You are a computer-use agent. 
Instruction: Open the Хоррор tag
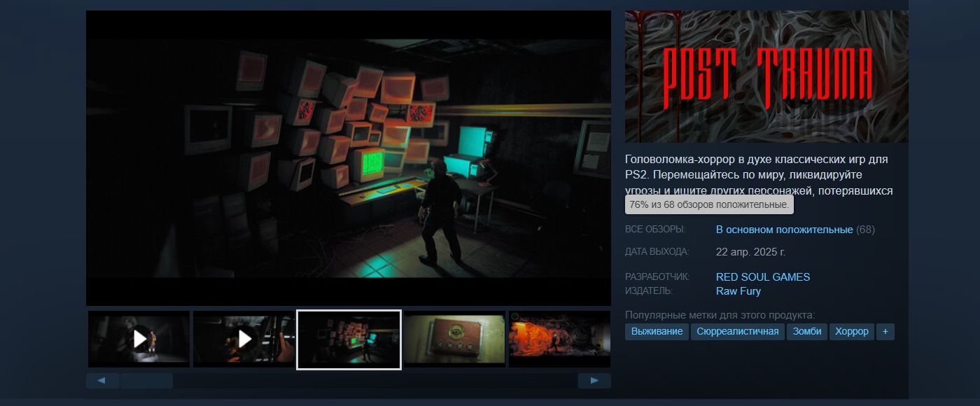851,331
